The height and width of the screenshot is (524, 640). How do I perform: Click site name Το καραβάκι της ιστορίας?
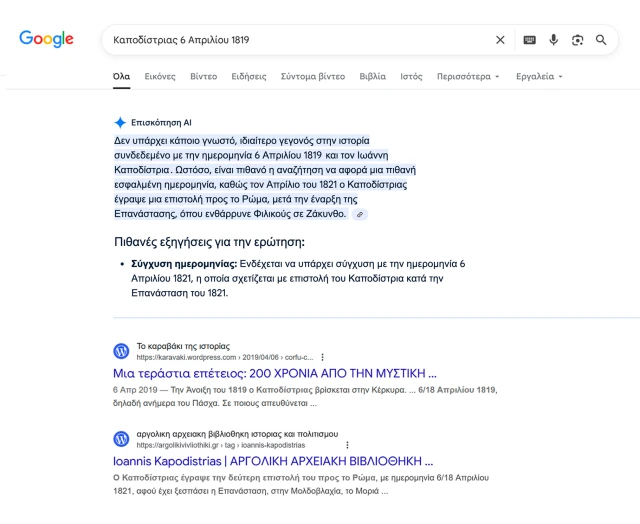[183, 346]
